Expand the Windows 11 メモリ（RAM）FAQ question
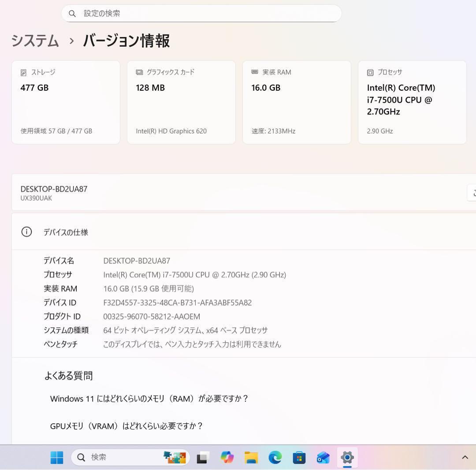Viewport: 476px width, 470px height. [149, 399]
